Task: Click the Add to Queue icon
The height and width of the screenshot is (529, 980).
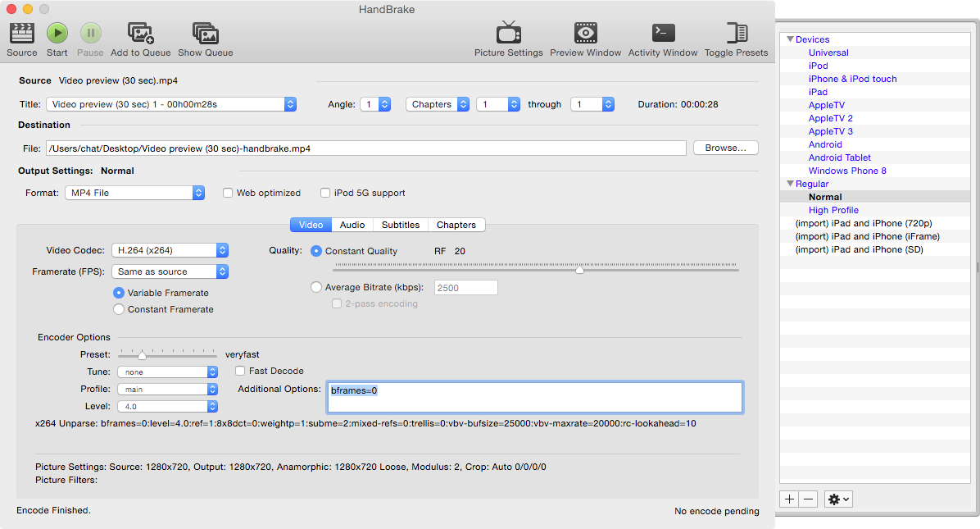Action: pyautogui.click(x=141, y=34)
